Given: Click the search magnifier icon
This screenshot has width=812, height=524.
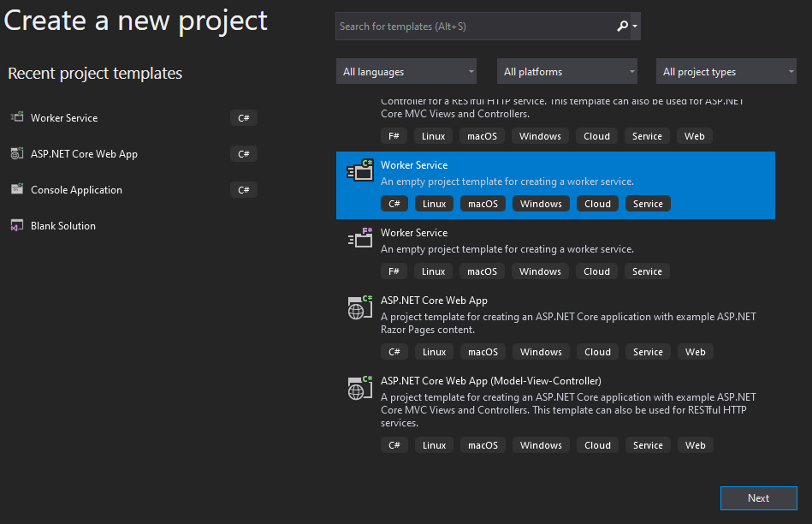Looking at the screenshot, I should 622,27.
